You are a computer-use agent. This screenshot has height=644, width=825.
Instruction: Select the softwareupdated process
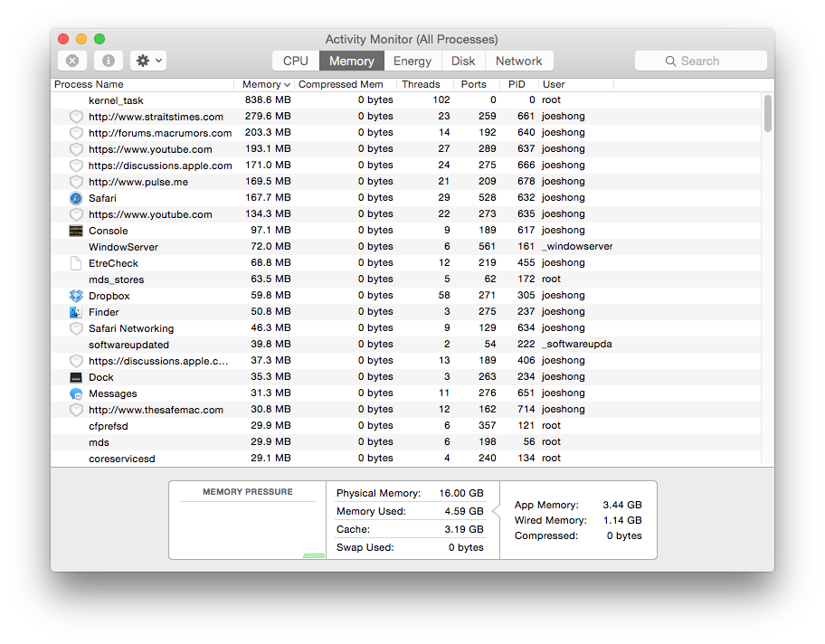point(405,345)
